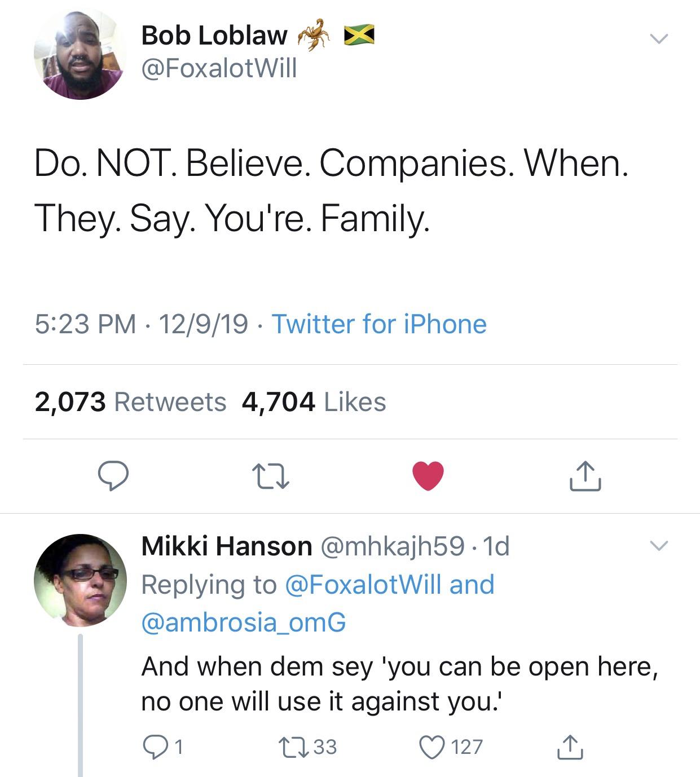700x777 pixels.
Task: Open the @FoxalotWill mention in reply
Action: (365, 585)
